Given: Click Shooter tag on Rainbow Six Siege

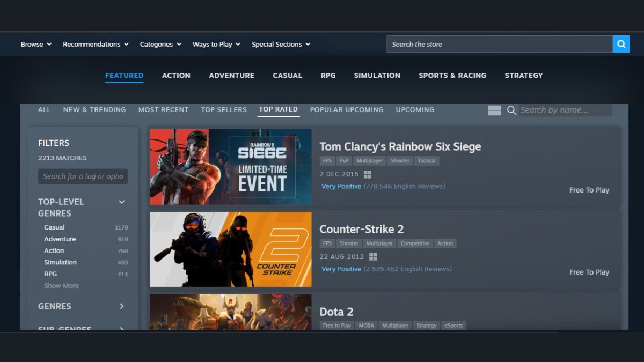Looking at the screenshot, I should click(x=400, y=161).
